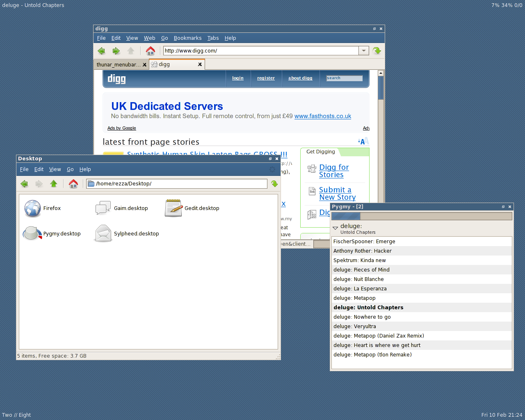Select deluge: Veryultra track
Viewport: 525px width, 420px height.
tap(422, 326)
